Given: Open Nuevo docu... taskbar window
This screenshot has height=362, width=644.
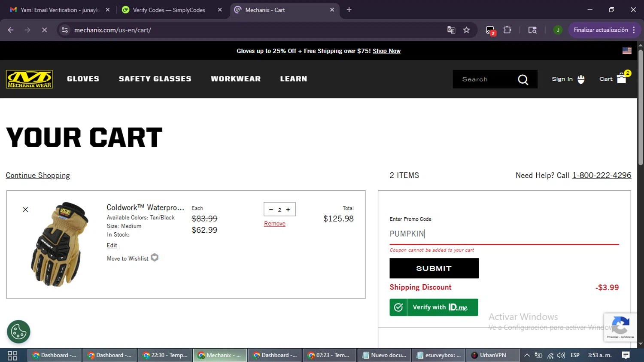Looking at the screenshot, I should point(384,355).
